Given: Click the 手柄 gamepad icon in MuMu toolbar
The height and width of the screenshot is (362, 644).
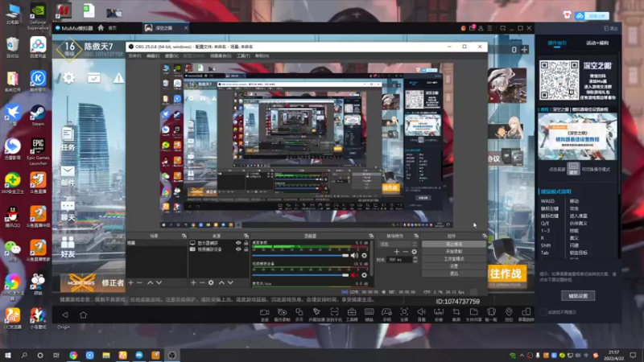Looking at the screenshot, I should click(x=387, y=315).
